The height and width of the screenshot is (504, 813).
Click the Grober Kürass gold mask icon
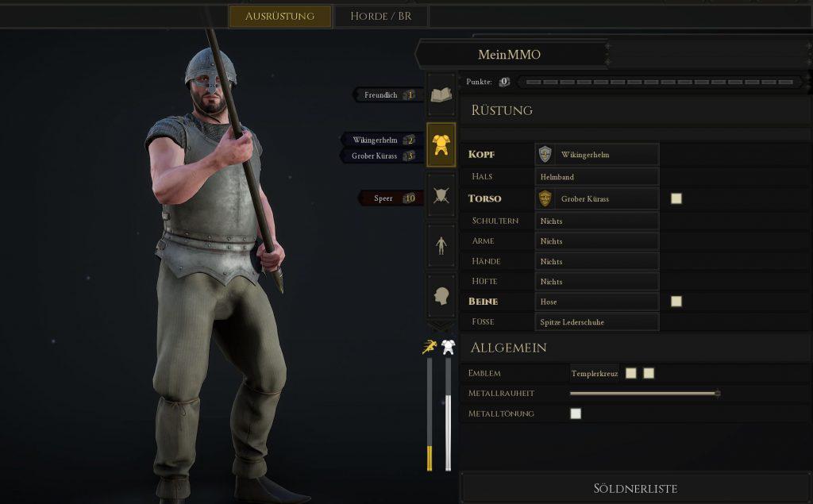click(545, 198)
